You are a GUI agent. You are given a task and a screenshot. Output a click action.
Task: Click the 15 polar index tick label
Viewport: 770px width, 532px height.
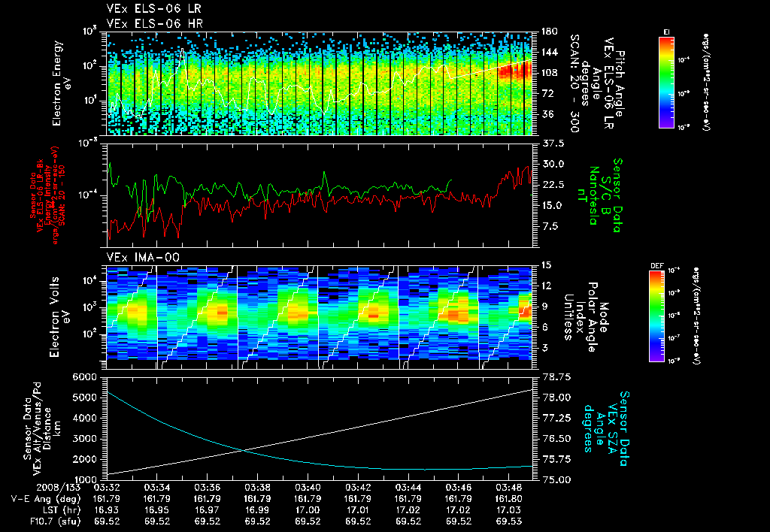click(546, 265)
